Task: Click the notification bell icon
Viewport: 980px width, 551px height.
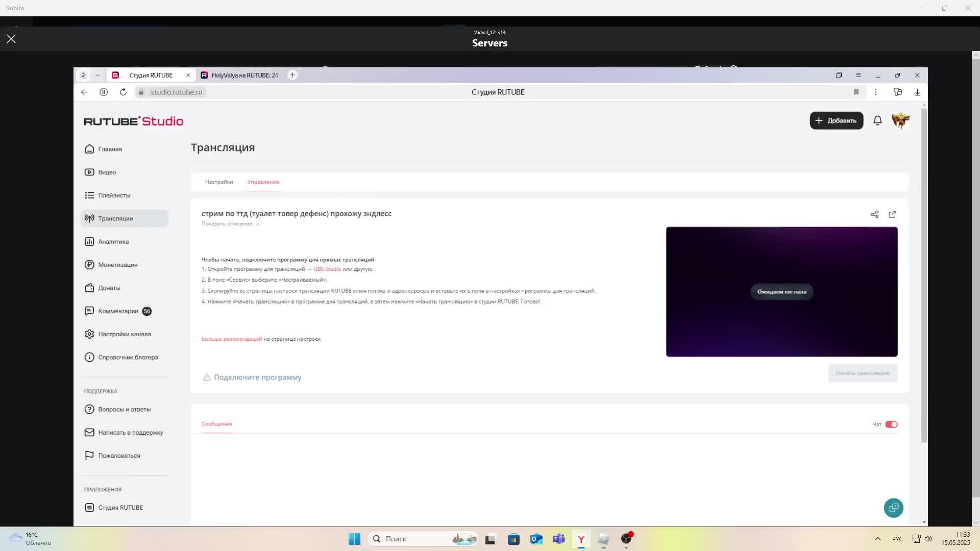Action: coord(877,121)
